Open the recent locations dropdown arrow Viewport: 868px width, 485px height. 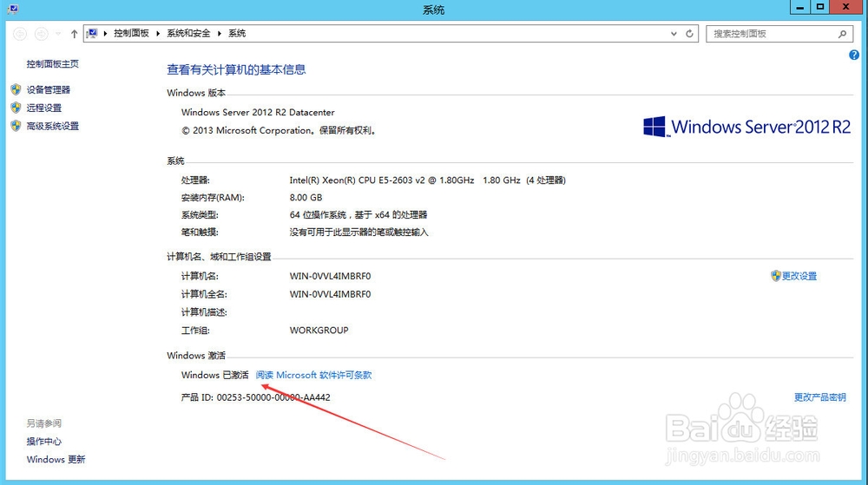[x=58, y=34]
